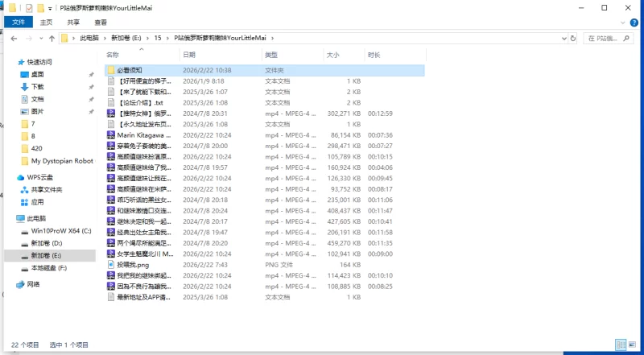The image size is (644, 355).
Task: Select the 必看须知 folder icon
Action: point(111,71)
